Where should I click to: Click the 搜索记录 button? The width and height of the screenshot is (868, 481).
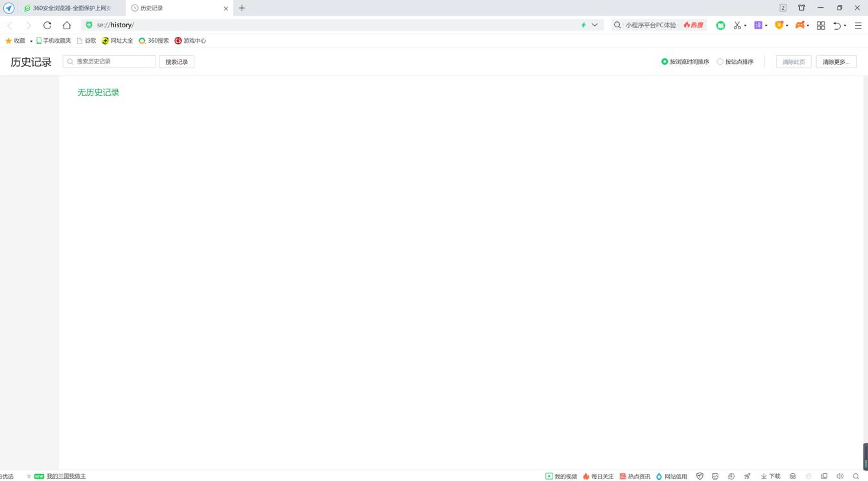pos(177,62)
